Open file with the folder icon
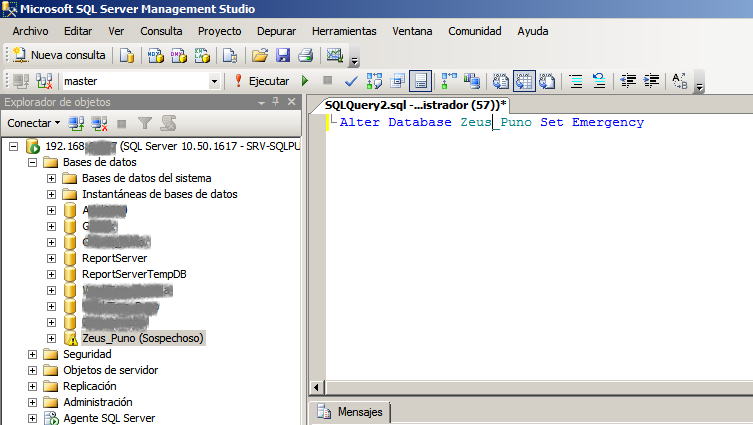 click(260, 55)
